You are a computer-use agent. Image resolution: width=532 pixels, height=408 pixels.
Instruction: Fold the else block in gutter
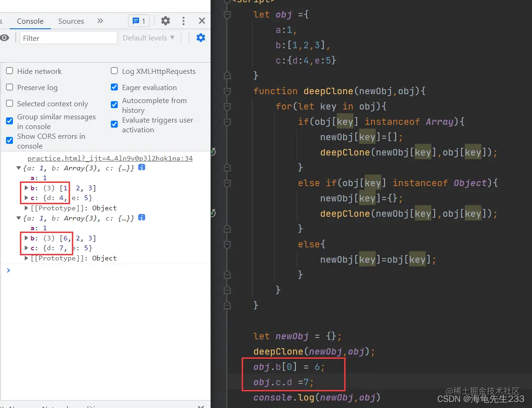pyautogui.click(x=227, y=245)
